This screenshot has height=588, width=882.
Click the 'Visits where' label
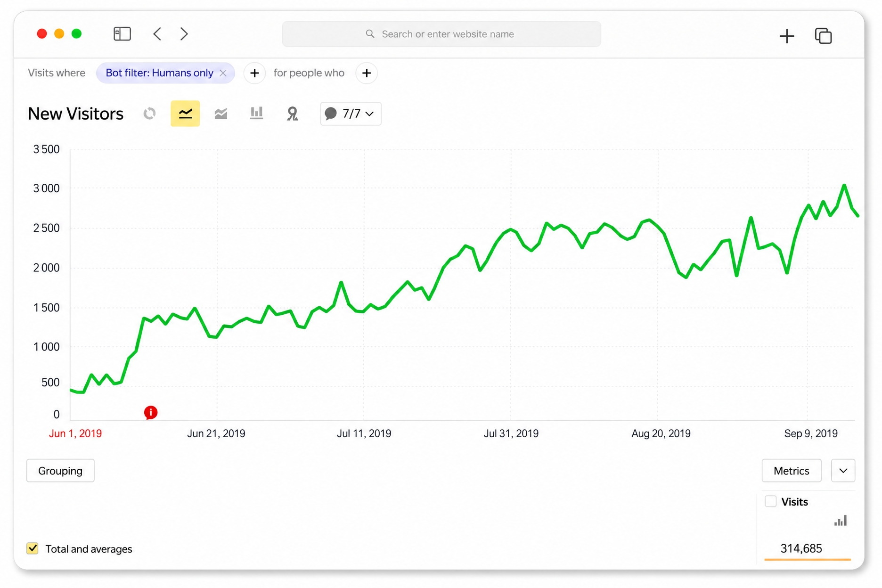[x=57, y=73]
